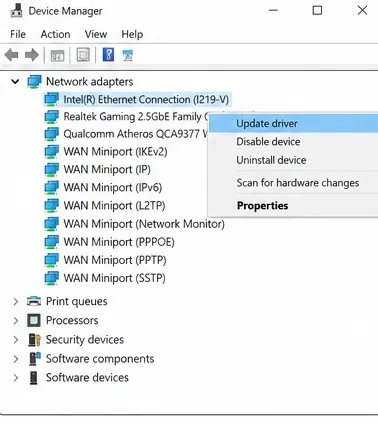The height and width of the screenshot is (423, 378).
Task: Click the WAN Miniport (PPTP) adapter icon
Action: pos(52,260)
